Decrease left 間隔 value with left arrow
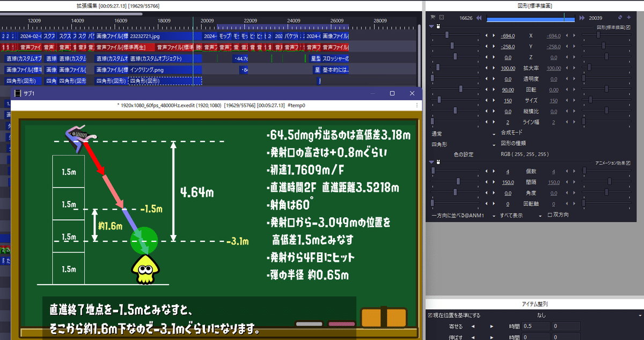Viewport: 644px width, 340px height. pyautogui.click(x=487, y=182)
